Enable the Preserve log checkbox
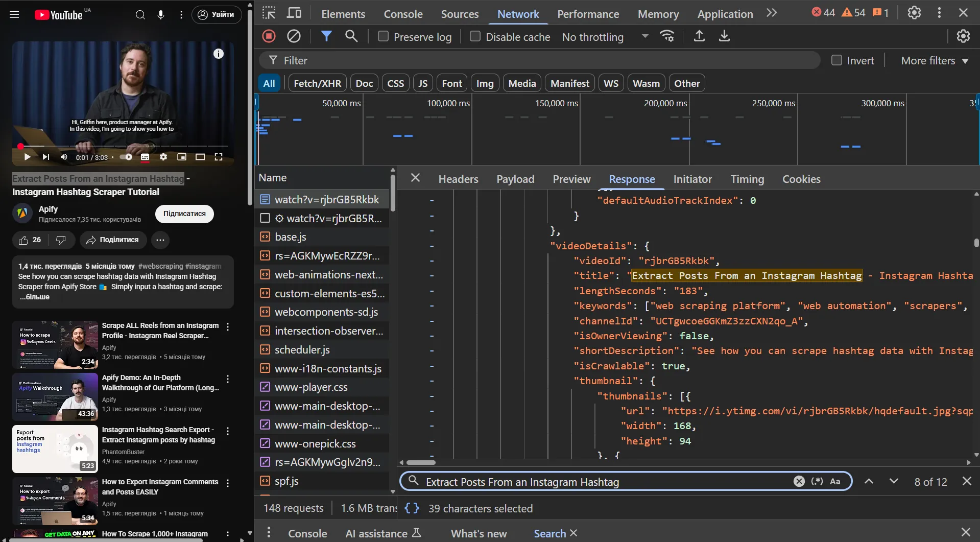980x542 pixels. point(383,36)
